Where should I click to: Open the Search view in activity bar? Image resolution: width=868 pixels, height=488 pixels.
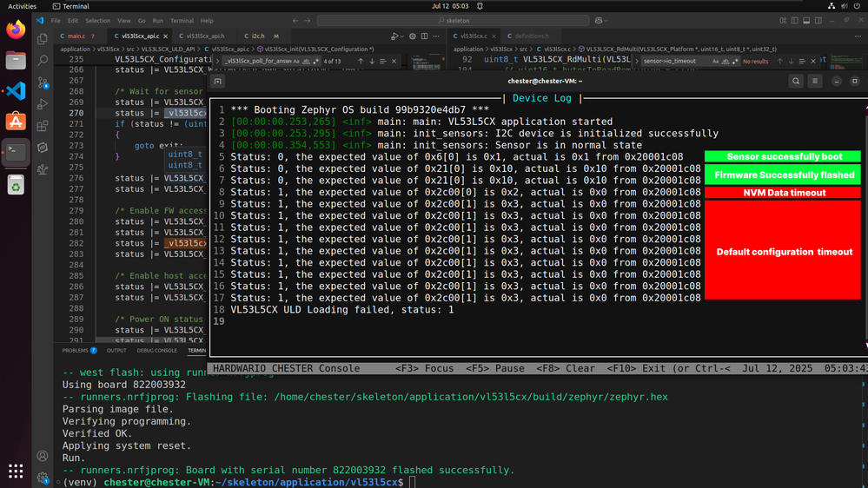[x=43, y=61]
